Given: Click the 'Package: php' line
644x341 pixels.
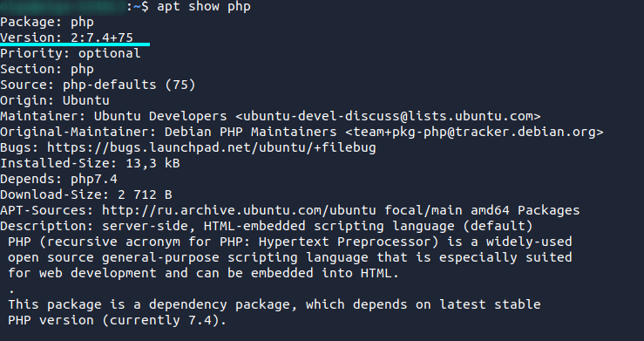Looking at the screenshot, I should point(47,22).
